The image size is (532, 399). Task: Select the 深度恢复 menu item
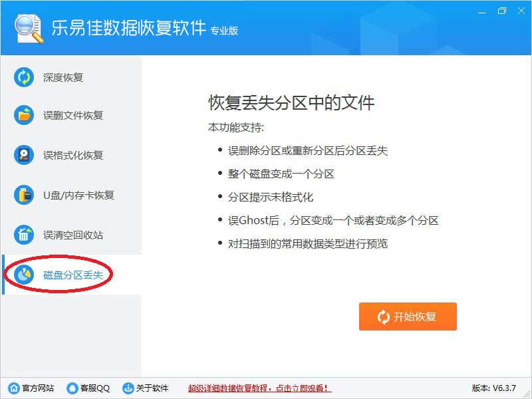71,77
